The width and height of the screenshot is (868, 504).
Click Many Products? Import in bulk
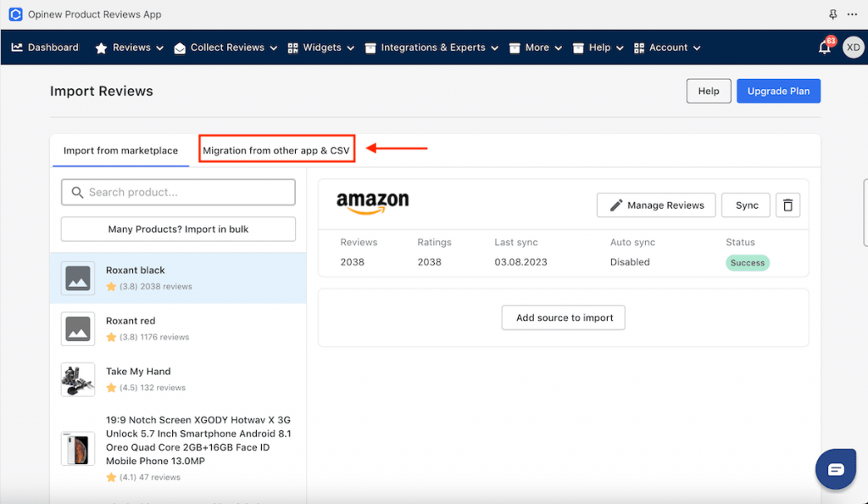click(178, 229)
